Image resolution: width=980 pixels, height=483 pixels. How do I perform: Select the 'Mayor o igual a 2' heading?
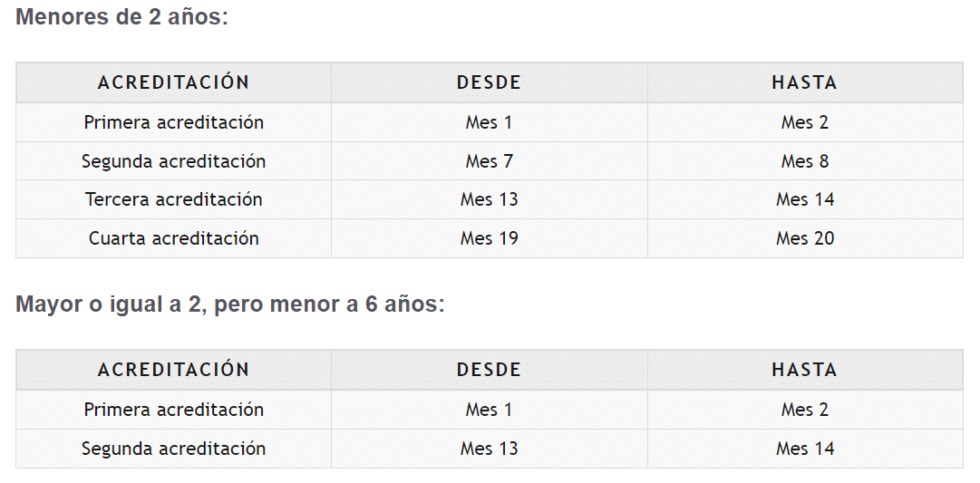point(229,304)
